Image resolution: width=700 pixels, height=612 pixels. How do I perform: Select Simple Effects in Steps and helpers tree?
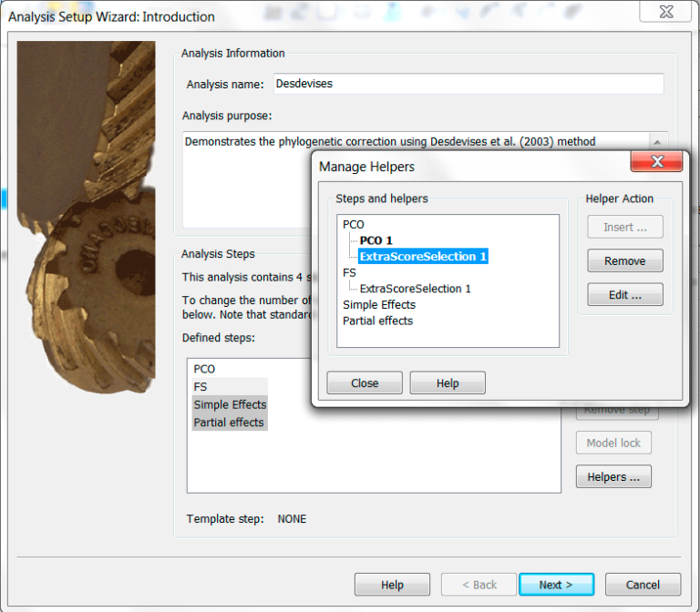(x=378, y=305)
